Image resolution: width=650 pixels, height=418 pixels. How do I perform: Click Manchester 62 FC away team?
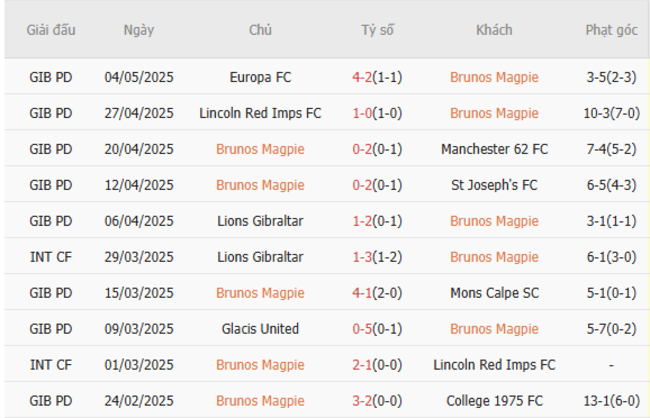[494, 149]
